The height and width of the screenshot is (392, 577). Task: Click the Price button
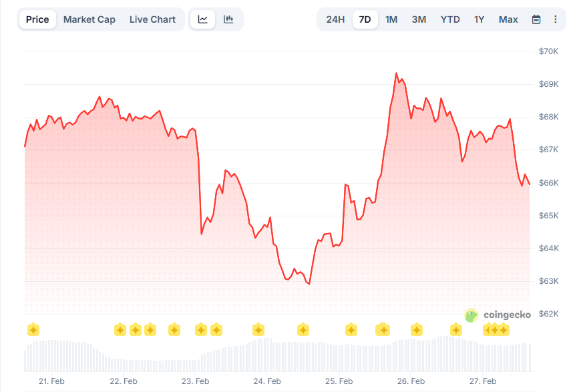37,19
